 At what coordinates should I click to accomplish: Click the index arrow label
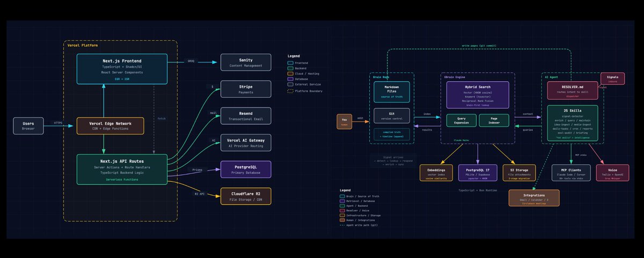pyautogui.click(x=427, y=114)
